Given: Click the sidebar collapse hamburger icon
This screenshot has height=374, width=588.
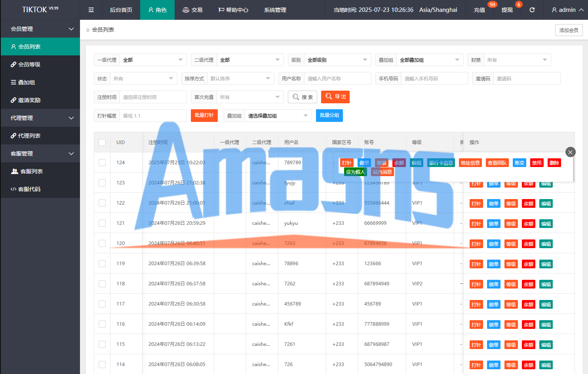Looking at the screenshot, I should pyautogui.click(x=91, y=10).
